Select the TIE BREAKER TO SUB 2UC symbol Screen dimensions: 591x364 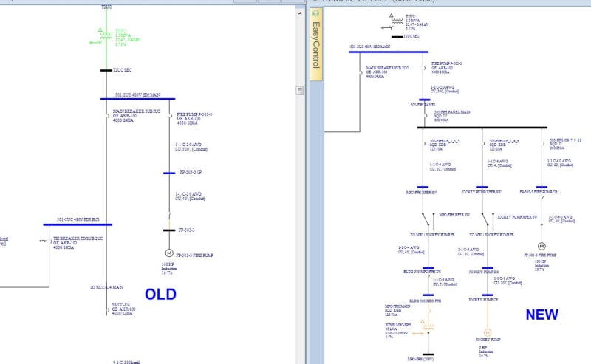(x=50, y=241)
